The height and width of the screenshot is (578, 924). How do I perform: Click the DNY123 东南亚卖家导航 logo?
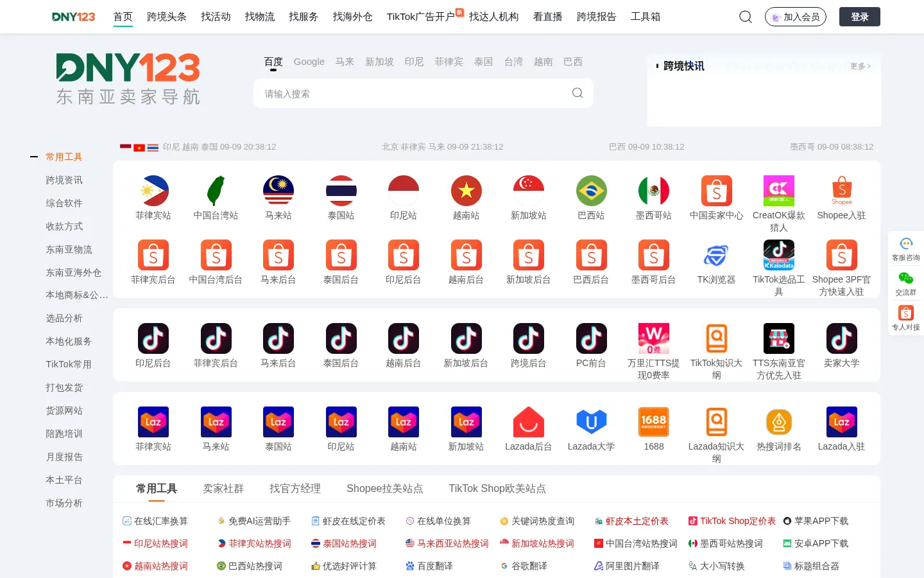coord(128,78)
